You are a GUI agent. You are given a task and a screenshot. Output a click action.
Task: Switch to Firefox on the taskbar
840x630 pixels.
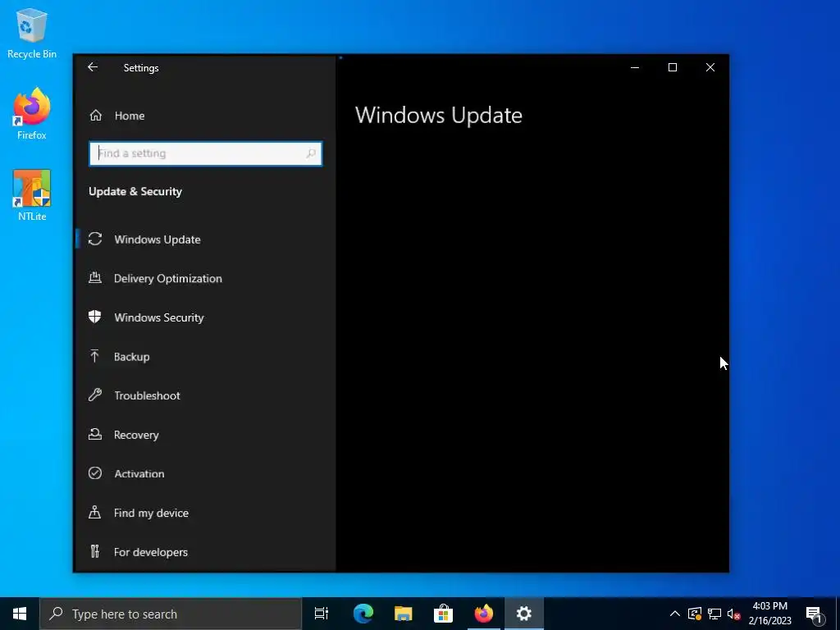tap(484, 614)
